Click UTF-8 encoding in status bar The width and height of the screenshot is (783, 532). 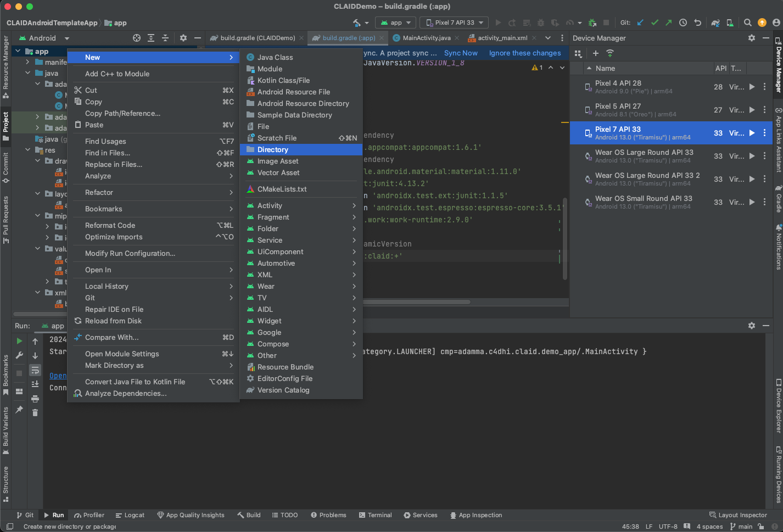point(668,527)
